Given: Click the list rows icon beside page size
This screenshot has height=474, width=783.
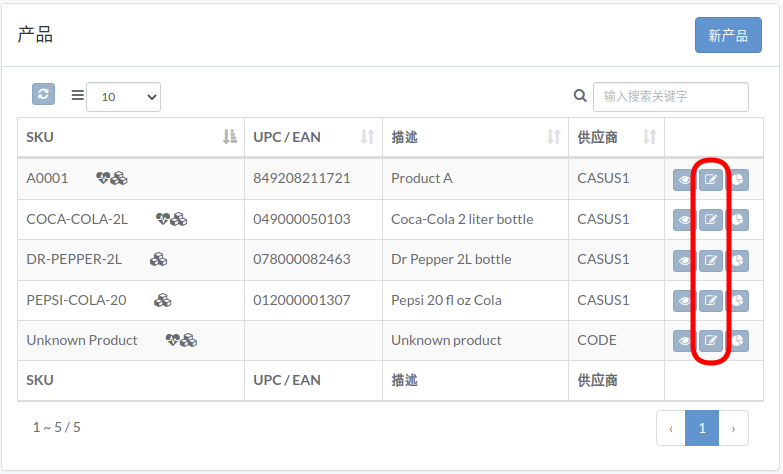Looking at the screenshot, I should click(x=77, y=95).
